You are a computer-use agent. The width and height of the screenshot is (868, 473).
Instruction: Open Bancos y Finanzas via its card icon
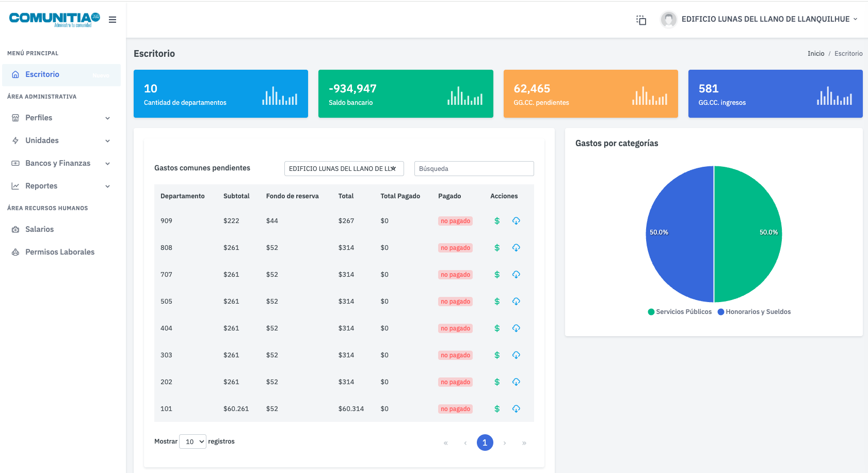click(15, 163)
